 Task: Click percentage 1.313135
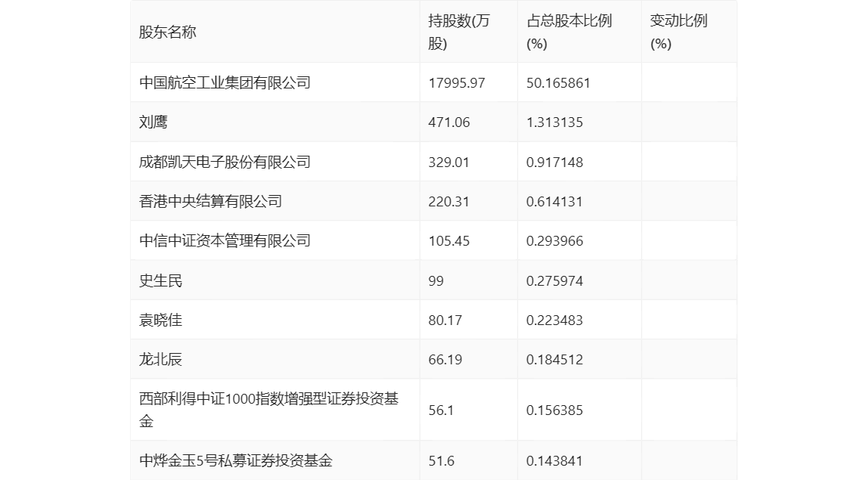click(x=555, y=122)
